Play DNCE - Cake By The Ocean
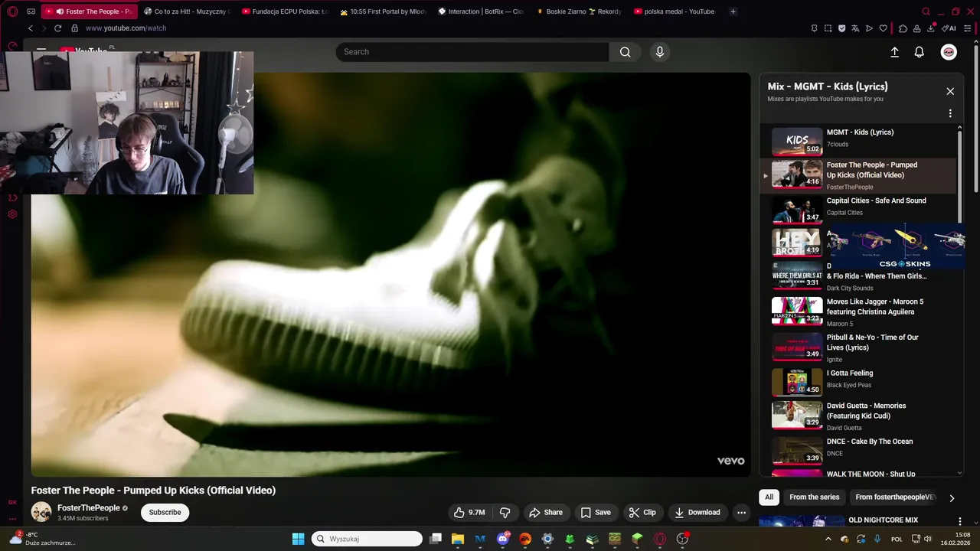 [857, 450]
